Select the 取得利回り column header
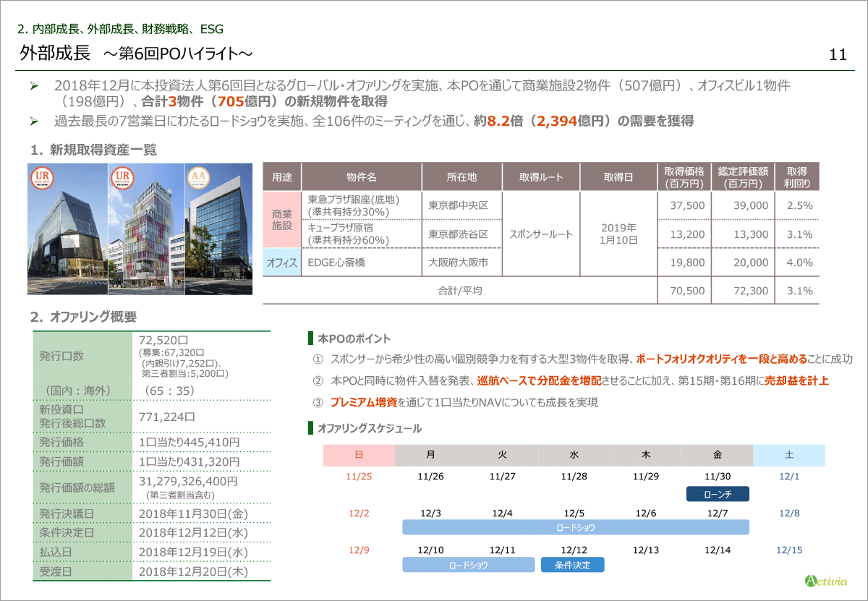The height and width of the screenshot is (601, 868). 796,177
